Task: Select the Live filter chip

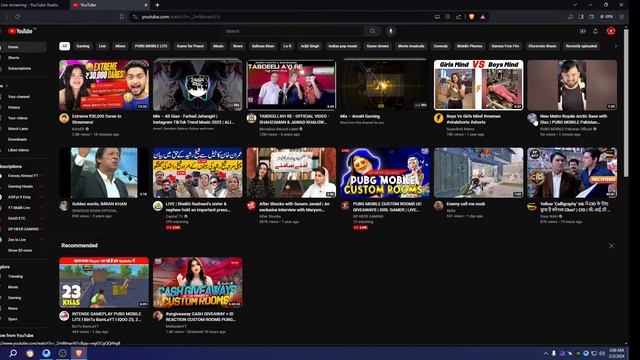Action: click(102, 46)
